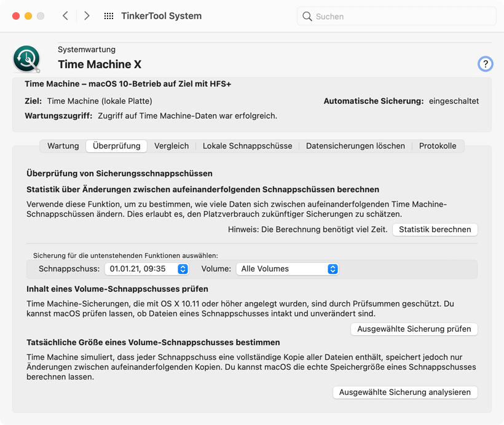The image size is (504, 425).
Task: Click Ausgewählte Sicherung prüfen button
Action: [x=414, y=329]
